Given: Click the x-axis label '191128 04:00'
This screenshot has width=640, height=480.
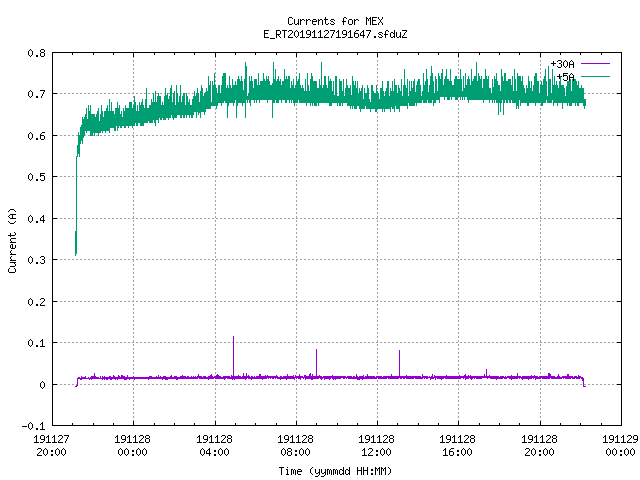Looking at the screenshot, I should [x=214, y=446].
